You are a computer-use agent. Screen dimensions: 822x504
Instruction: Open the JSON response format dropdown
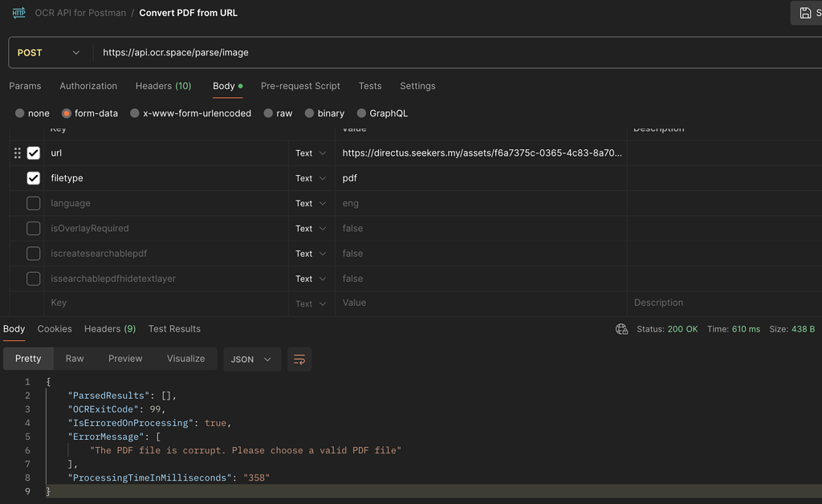coord(250,360)
